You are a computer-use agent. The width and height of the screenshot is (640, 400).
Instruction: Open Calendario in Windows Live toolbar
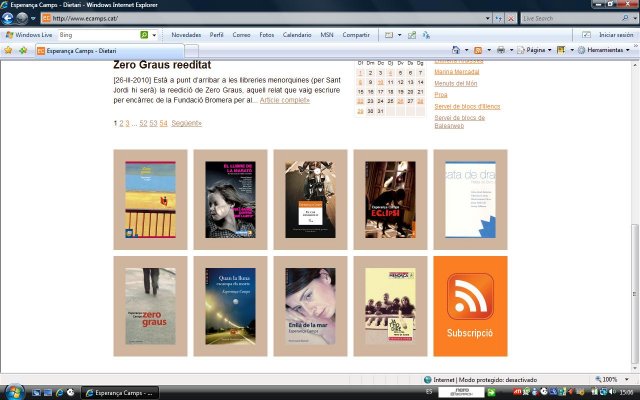point(296,35)
